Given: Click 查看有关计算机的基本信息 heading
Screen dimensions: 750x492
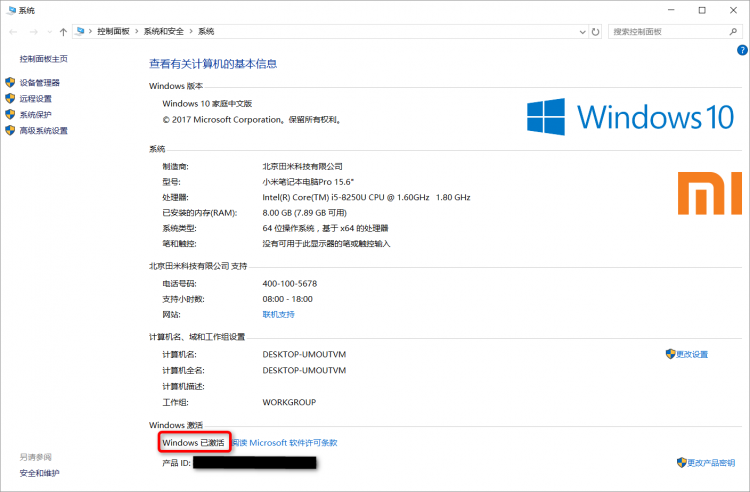Looking at the screenshot, I should 213,64.
